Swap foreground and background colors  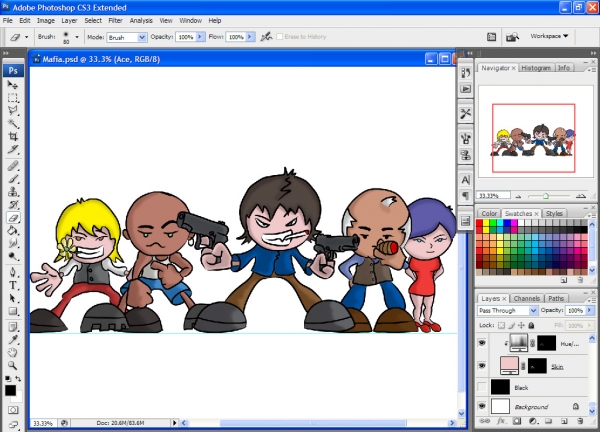[18, 379]
